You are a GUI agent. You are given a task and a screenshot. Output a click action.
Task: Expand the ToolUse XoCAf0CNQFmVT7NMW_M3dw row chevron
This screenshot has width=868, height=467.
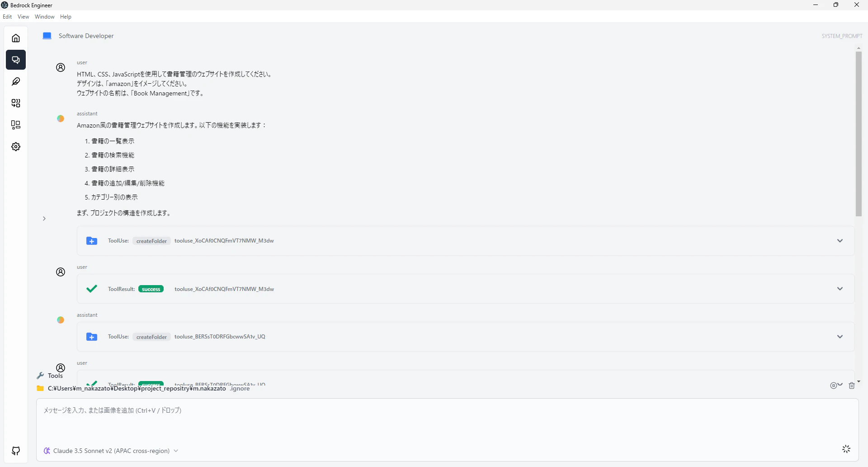[x=840, y=241]
